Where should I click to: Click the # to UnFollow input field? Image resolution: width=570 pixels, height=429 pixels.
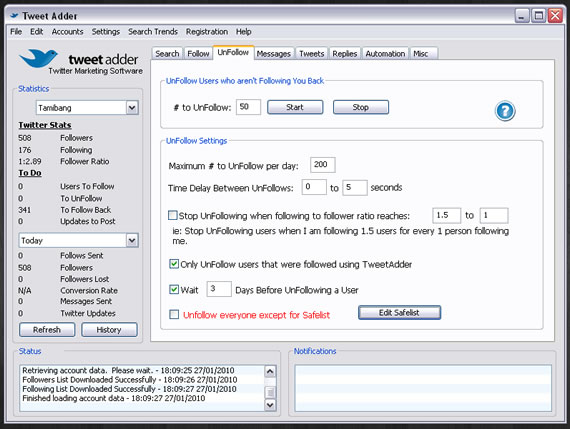248,107
